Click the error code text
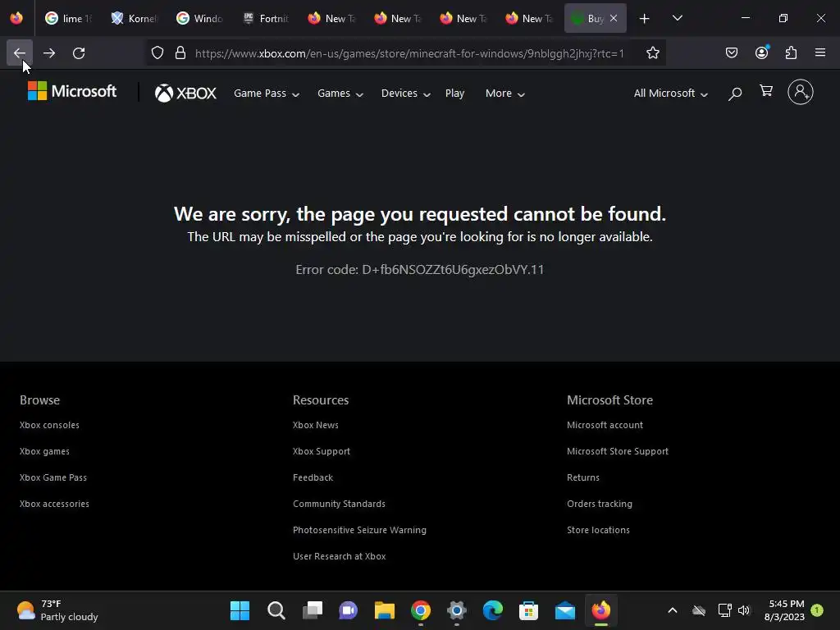 pyautogui.click(x=419, y=269)
